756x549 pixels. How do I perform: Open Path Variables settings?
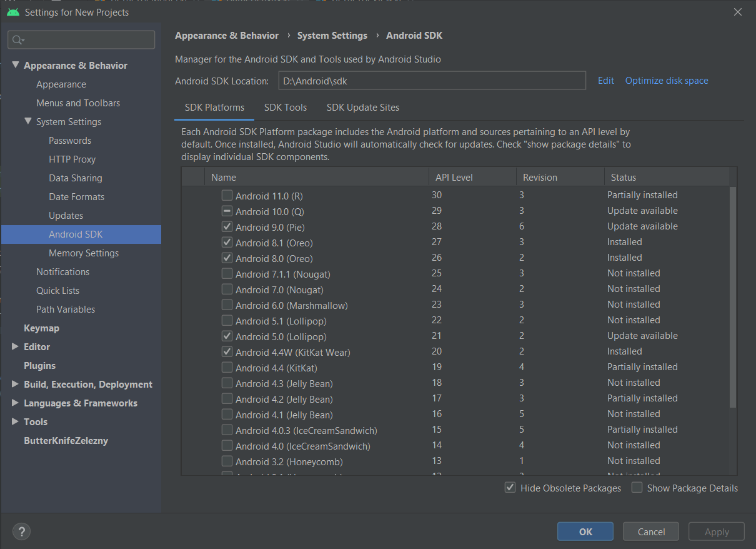coord(66,310)
